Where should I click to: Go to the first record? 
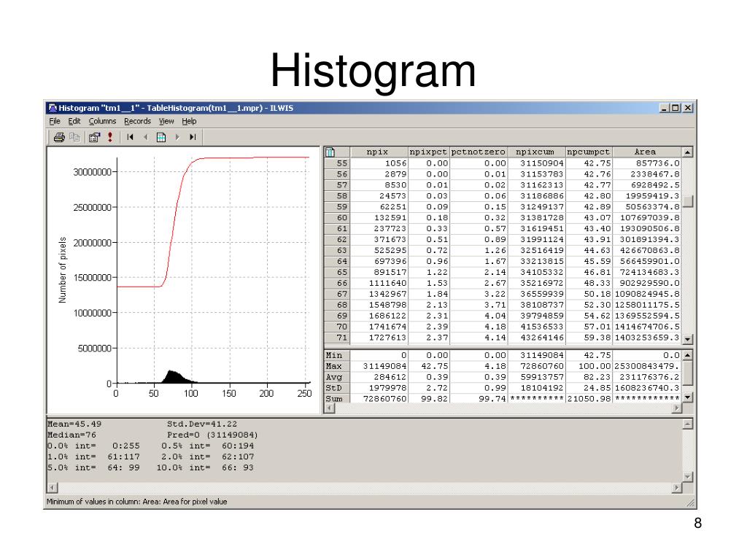pyautogui.click(x=130, y=137)
